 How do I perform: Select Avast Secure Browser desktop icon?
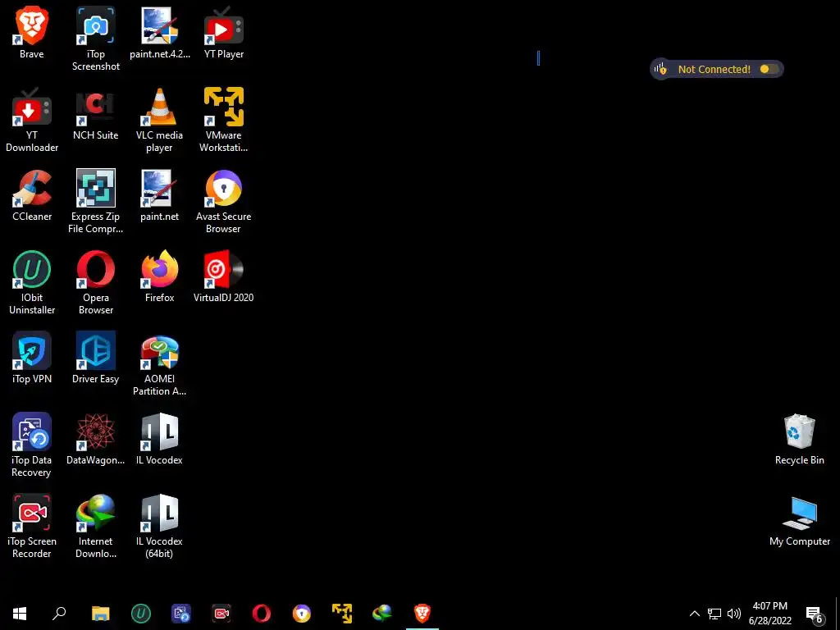coord(223,202)
